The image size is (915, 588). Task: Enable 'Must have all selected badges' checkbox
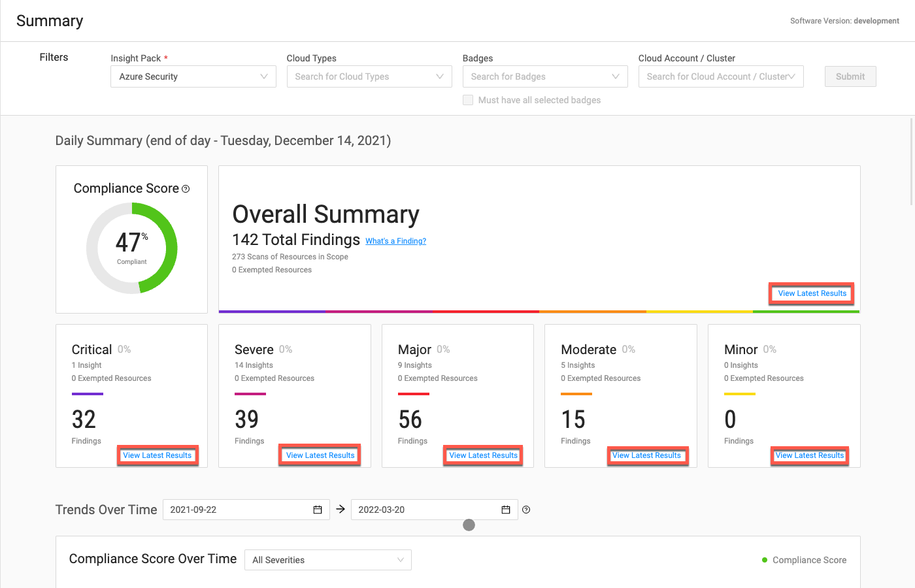[x=468, y=100]
